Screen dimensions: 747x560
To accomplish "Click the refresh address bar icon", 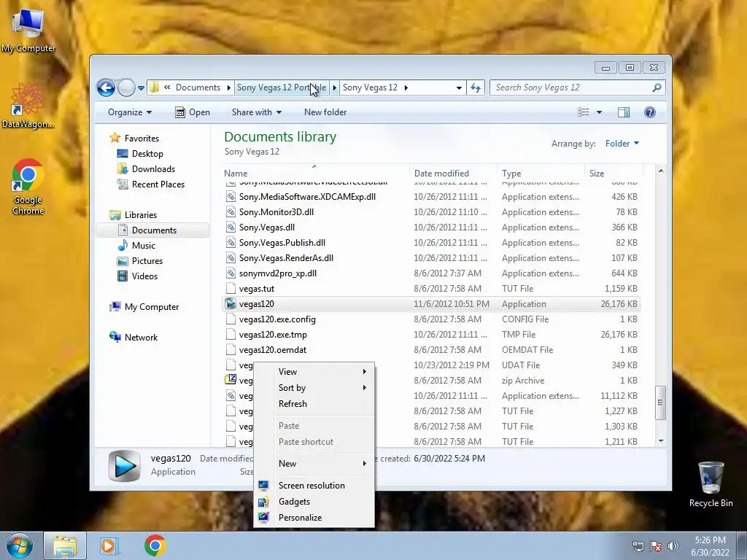I will click(x=476, y=87).
